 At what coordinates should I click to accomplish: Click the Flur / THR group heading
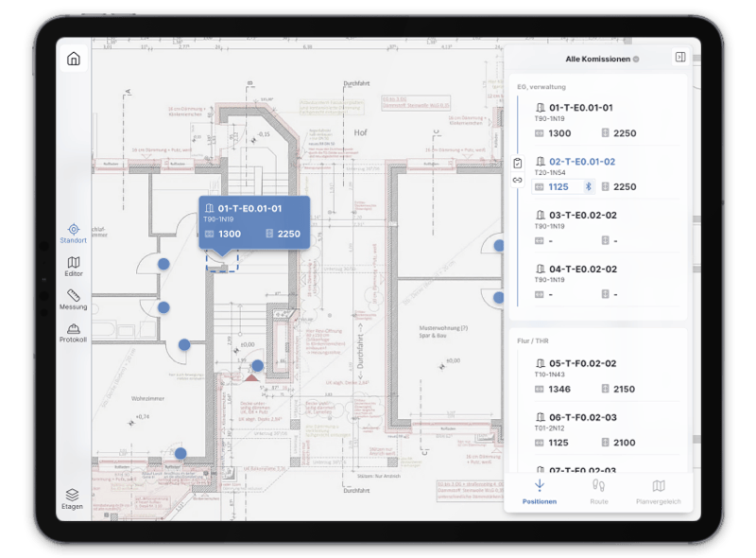tap(533, 340)
